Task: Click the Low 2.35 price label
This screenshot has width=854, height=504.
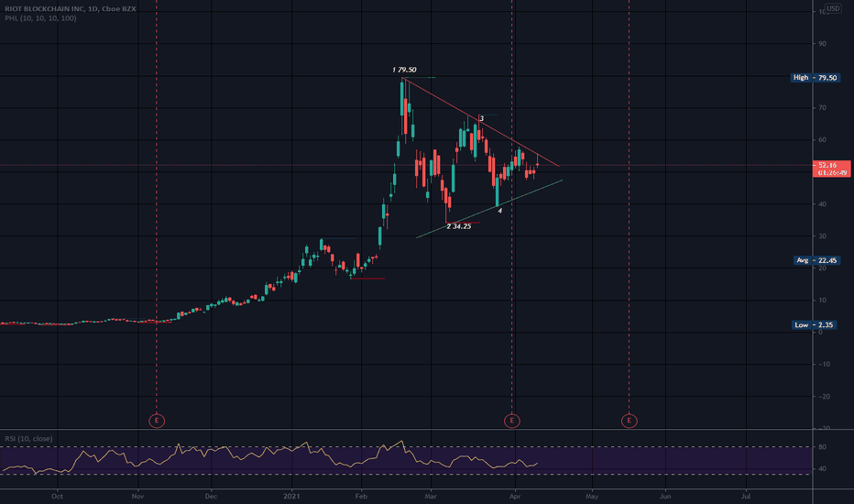Action: click(814, 324)
